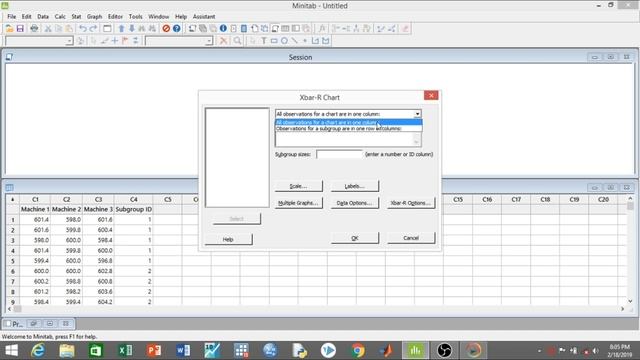This screenshot has width=640, height=360.
Task: Open the Assistant menu
Action: coord(204,17)
